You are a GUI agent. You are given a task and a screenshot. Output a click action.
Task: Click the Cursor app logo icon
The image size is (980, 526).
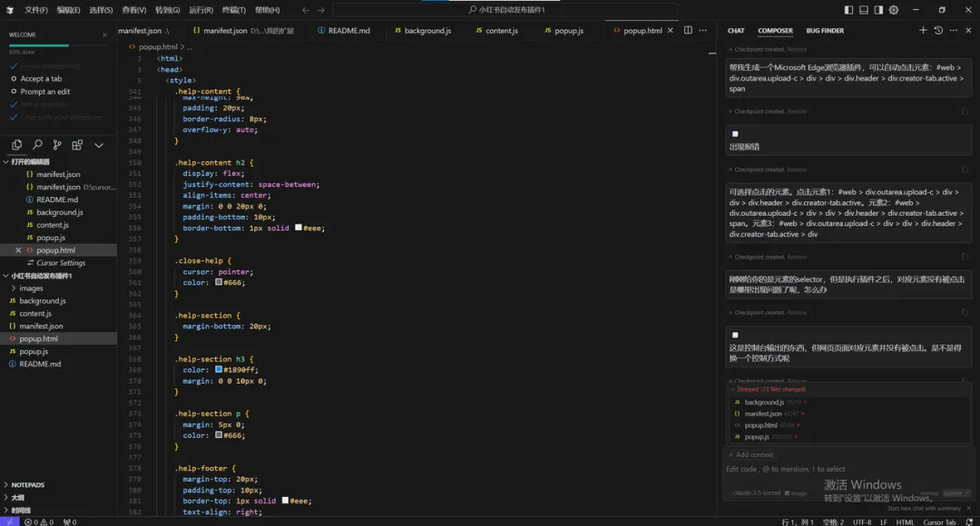(x=10, y=10)
